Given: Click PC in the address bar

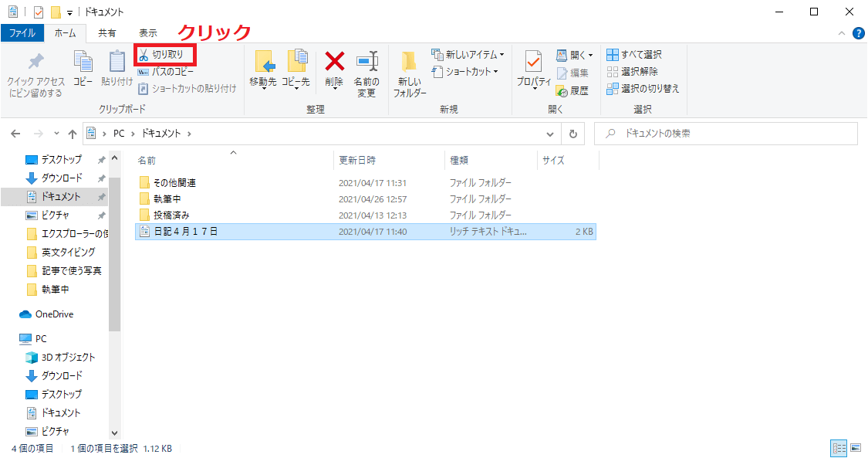Looking at the screenshot, I should pos(119,134).
